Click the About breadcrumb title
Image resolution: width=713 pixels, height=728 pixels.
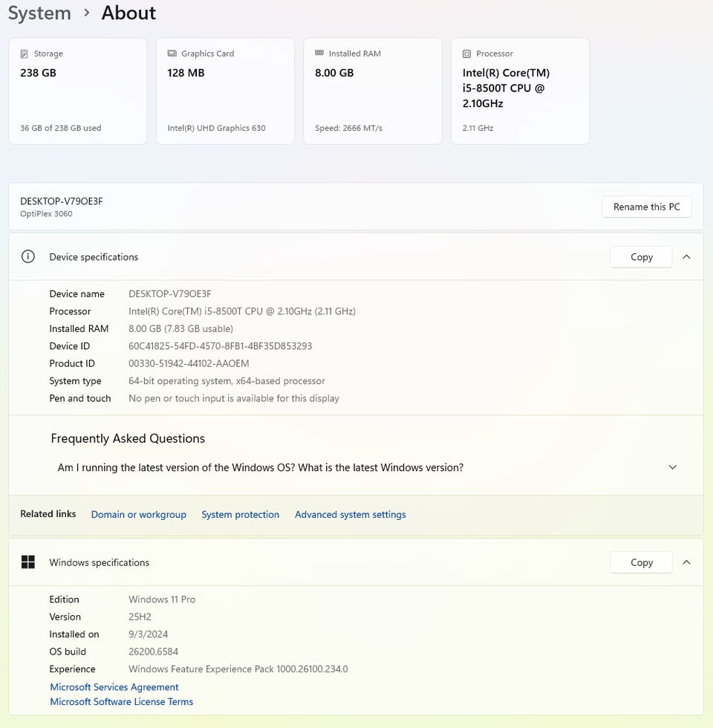pyautogui.click(x=128, y=13)
